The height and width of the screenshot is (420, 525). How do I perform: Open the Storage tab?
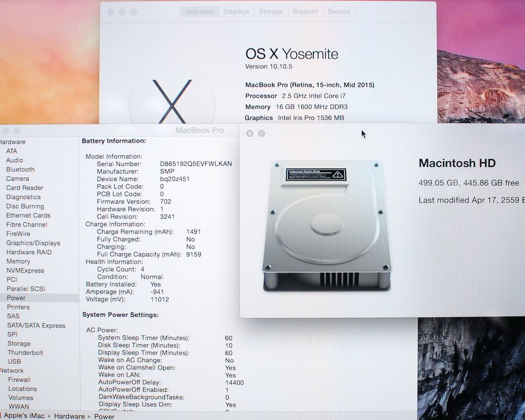[271, 12]
